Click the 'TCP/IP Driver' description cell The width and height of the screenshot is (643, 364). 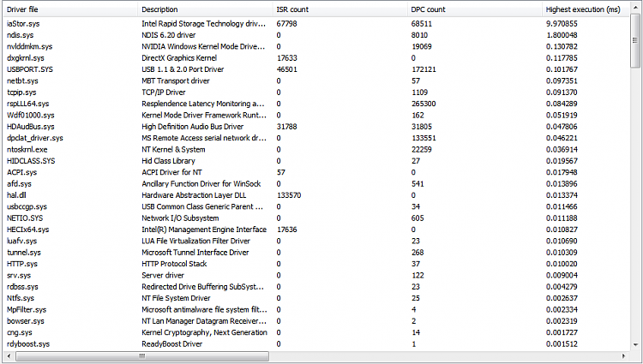pos(164,92)
